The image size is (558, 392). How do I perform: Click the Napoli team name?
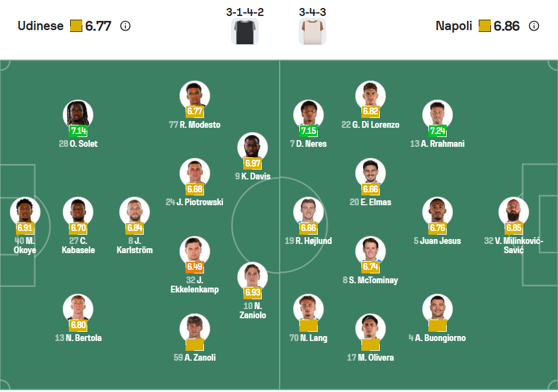click(454, 26)
